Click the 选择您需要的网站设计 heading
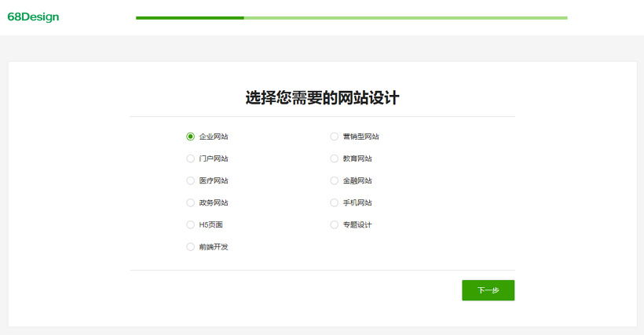This screenshot has width=644, height=335. point(323,98)
